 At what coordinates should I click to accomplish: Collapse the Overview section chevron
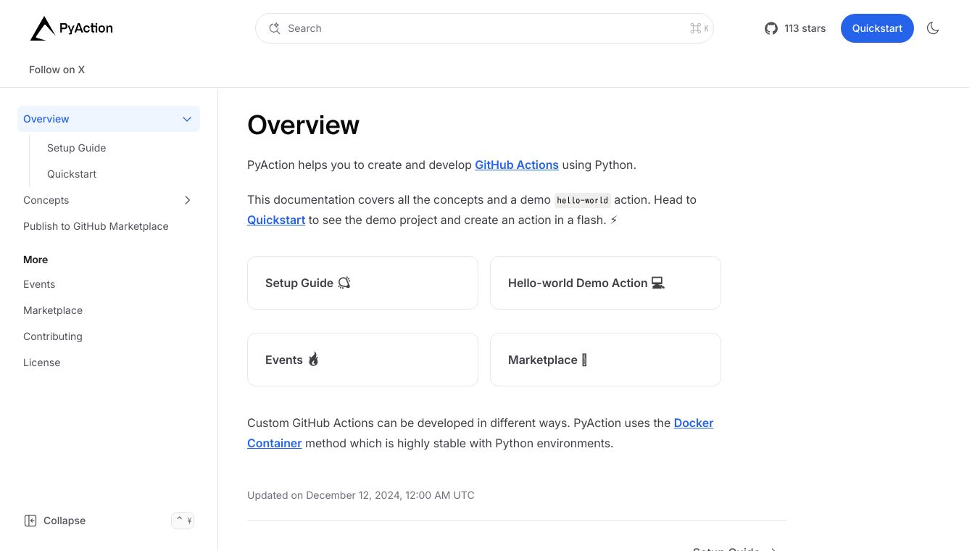pos(187,119)
